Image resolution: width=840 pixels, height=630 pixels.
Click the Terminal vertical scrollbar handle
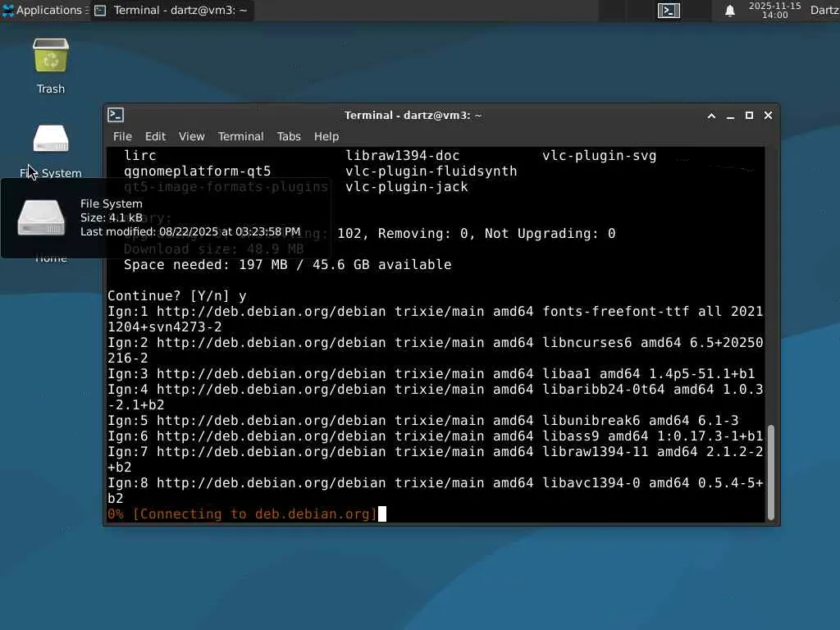click(x=771, y=472)
